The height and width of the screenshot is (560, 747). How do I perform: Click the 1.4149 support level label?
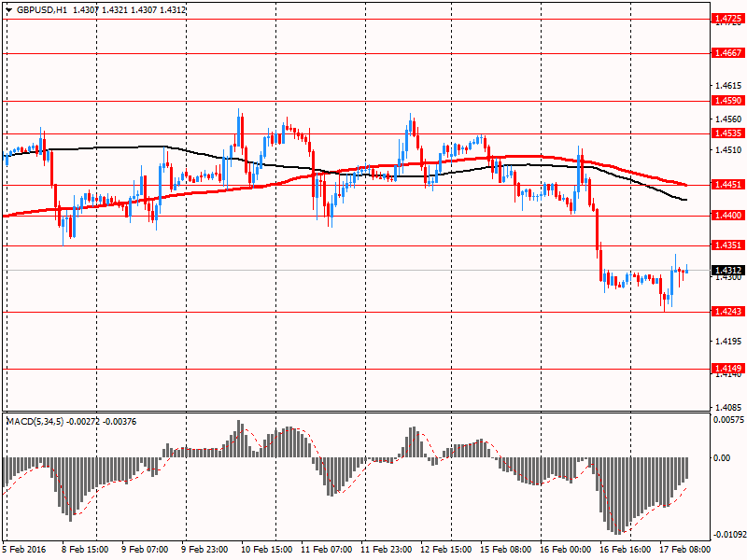coord(726,369)
